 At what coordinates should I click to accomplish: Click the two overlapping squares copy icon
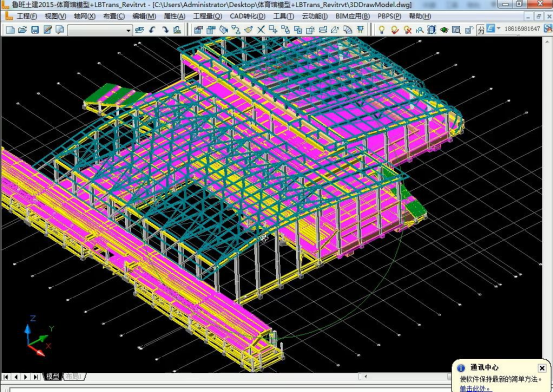[x=298, y=30]
